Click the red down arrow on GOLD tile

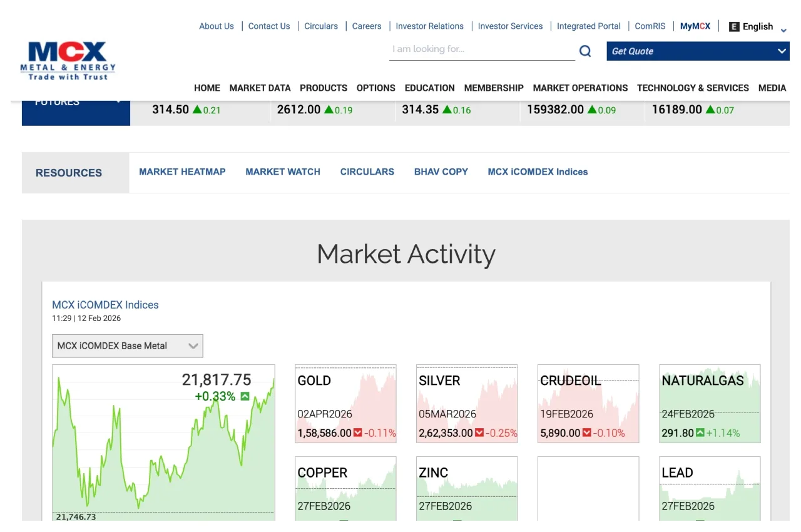[x=357, y=432]
